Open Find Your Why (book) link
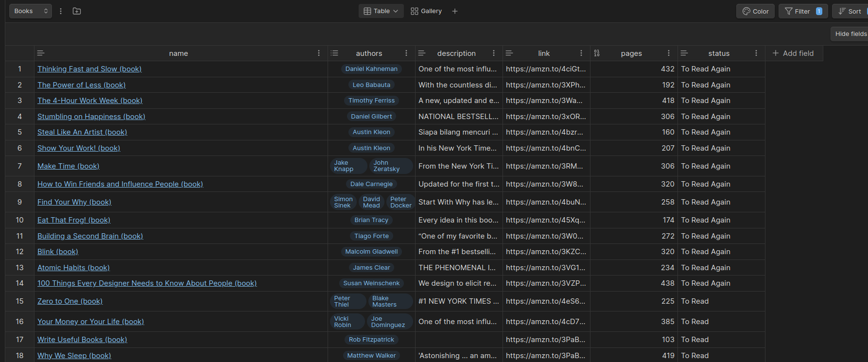 coord(74,202)
